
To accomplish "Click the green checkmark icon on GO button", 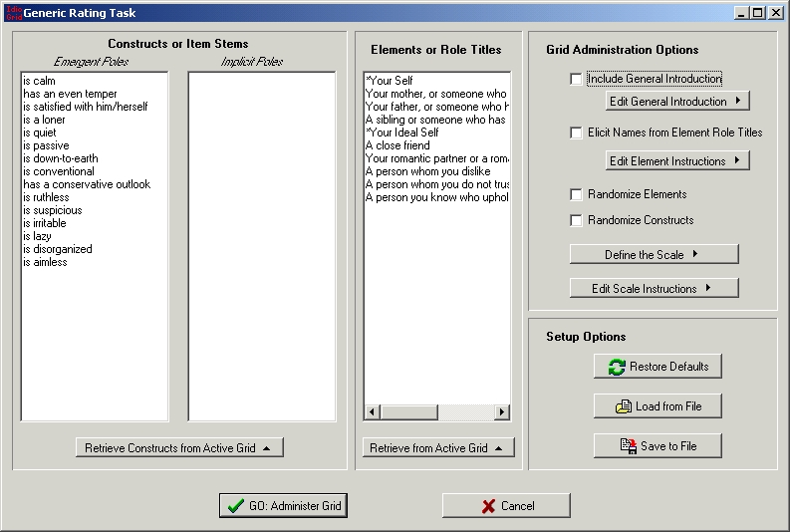I will (x=236, y=506).
